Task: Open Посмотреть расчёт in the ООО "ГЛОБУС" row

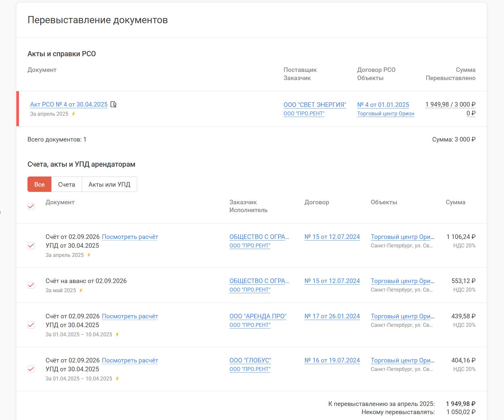Action: [130, 361]
